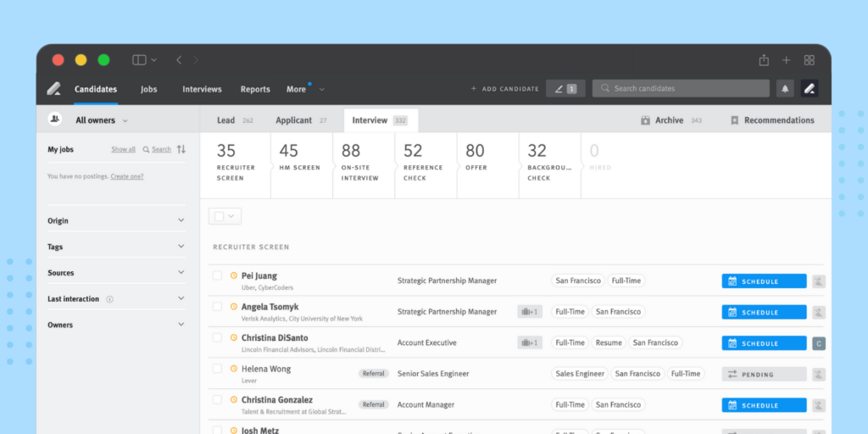Click owner avatar icon on Pei Juang row
This screenshot has height=434, width=868.
(819, 281)
